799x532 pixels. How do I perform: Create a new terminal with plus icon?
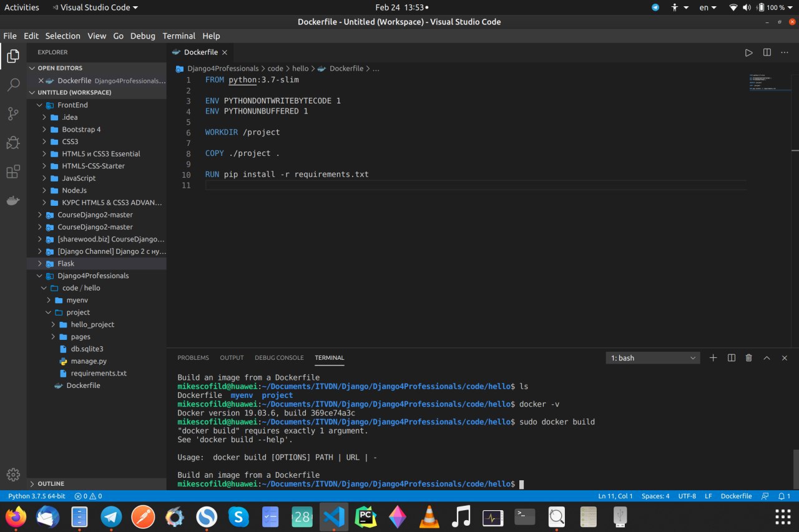[713, 357]
